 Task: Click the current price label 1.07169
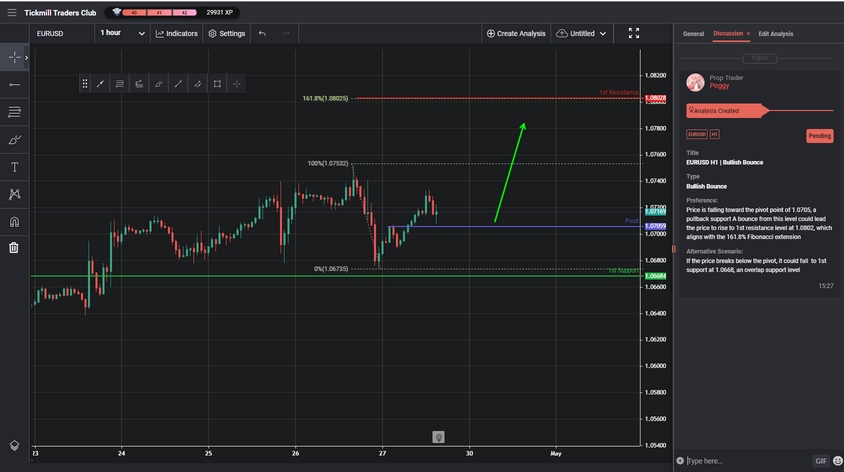point(655,212)
